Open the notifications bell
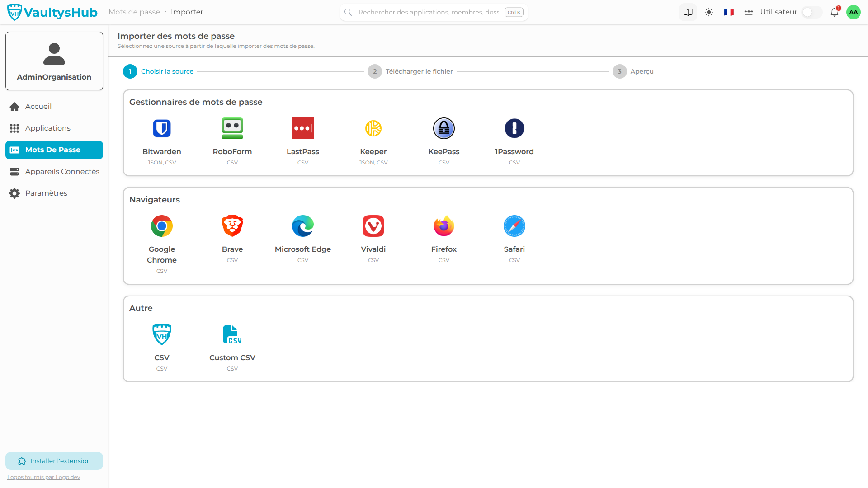 835,12
